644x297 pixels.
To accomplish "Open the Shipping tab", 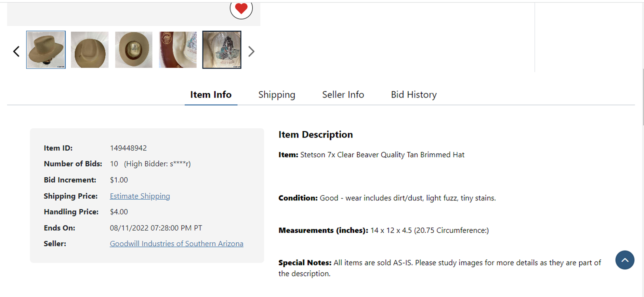I will pyautogui.click(x=277, y=95).
